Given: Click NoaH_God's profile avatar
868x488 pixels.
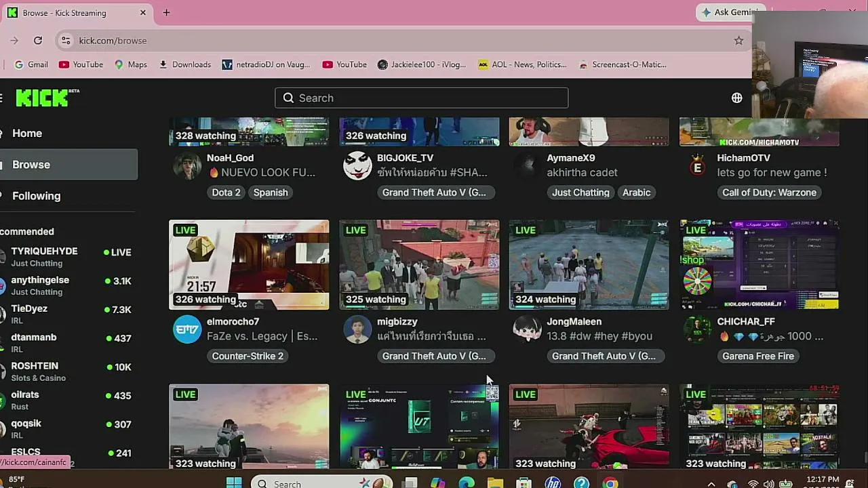Looking at the screenshot, I should click(187, 166).
